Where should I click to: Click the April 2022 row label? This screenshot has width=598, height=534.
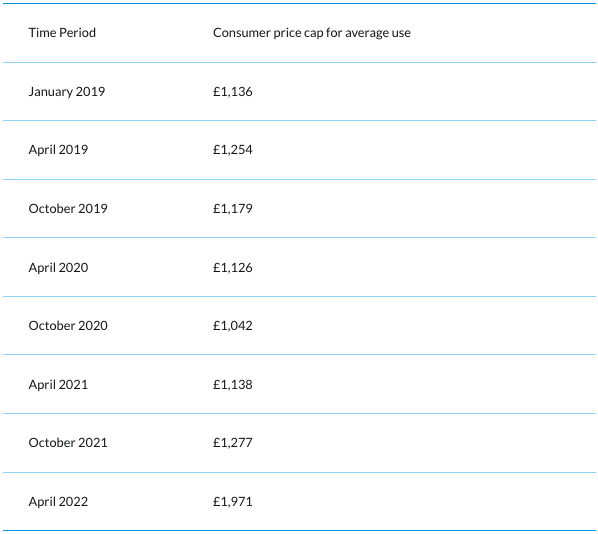58,502
